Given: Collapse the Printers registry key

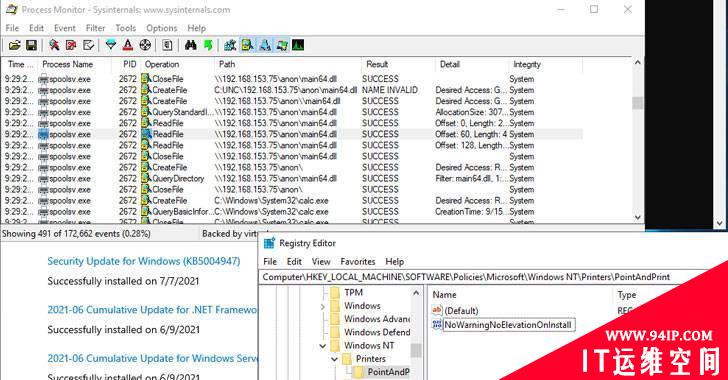Looking at the screenshot, I should (334, 359).
